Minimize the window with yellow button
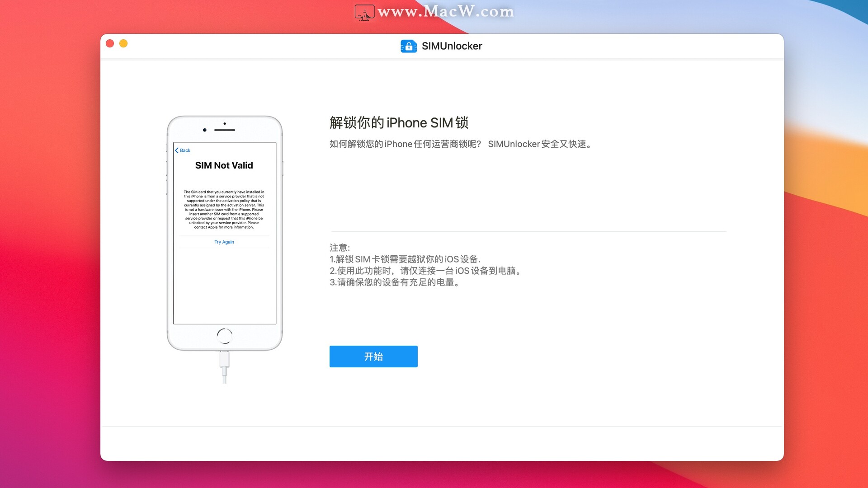 coord(123,43)
